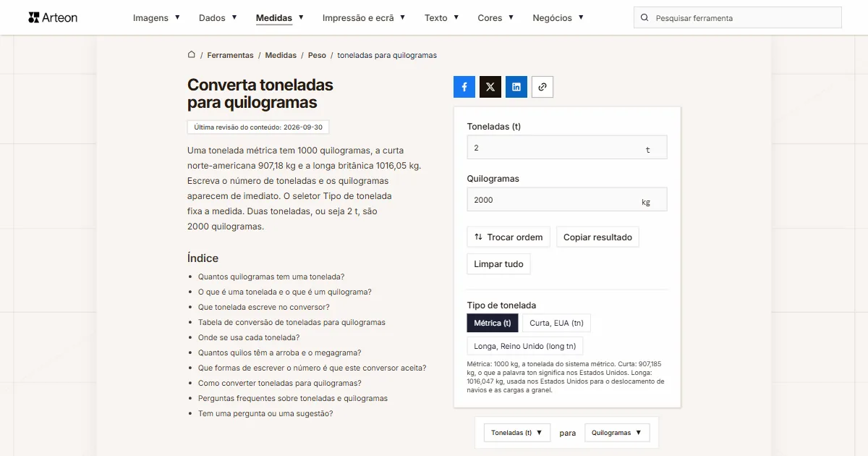Select Métrica (t) tonne type
The width and height of the screenshot is (868, 456).
coord(493,323)
